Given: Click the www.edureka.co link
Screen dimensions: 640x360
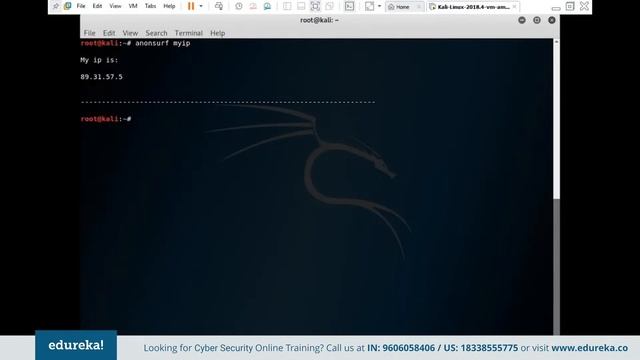Looking at the screenshot, I should click(x=589, y=348).
